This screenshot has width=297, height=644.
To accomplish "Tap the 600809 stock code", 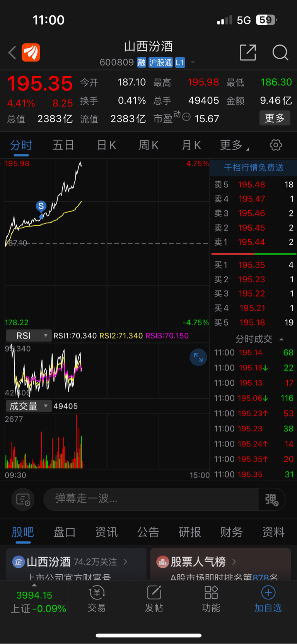I will pyautogui.click(x=117, y=62).
